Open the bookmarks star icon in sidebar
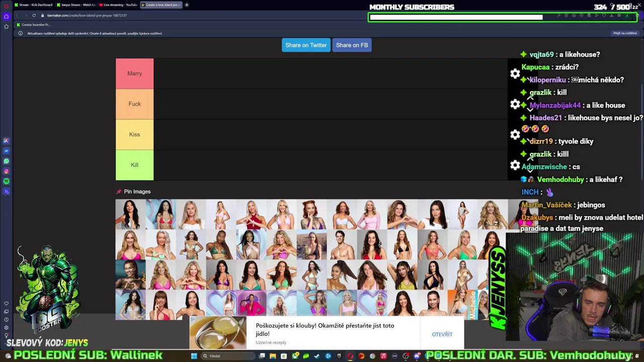Image resolution: width=644 pixels, height=362 pixels. coord(6,26)
